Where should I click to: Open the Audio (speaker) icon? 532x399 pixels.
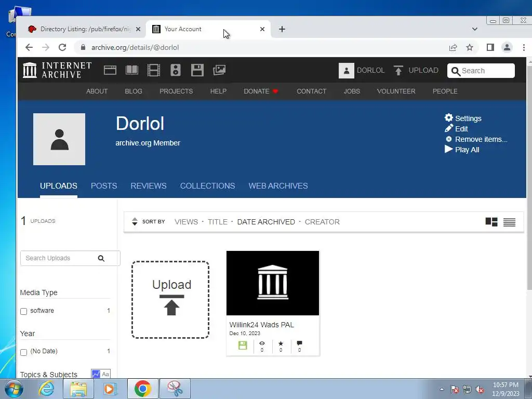click(x=176, y=70)
